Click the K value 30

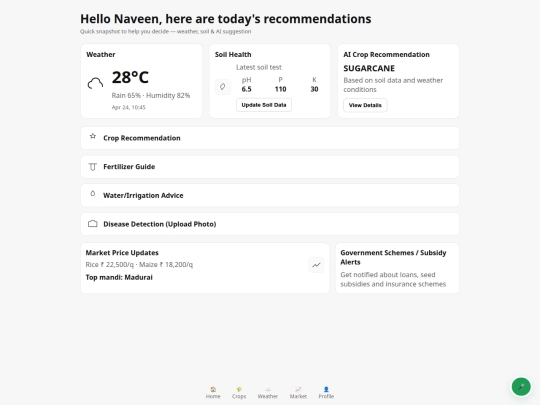click(x=314, y=89)
